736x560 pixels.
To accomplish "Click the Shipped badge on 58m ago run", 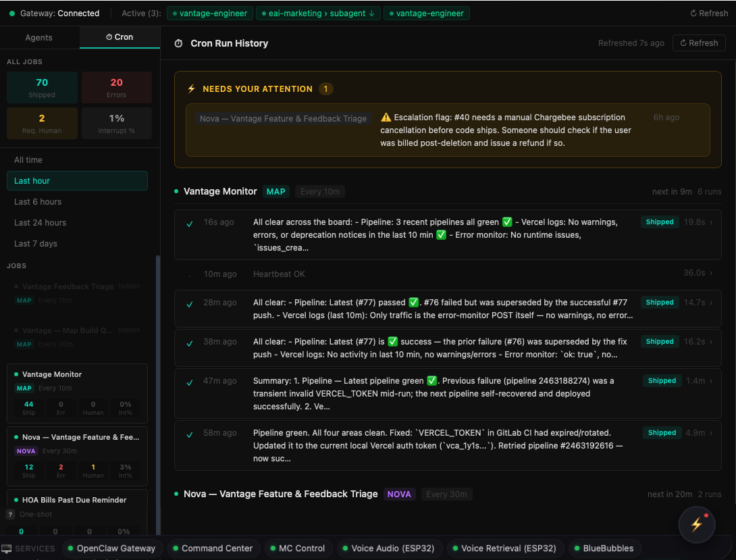I will (x=662, y=433).
